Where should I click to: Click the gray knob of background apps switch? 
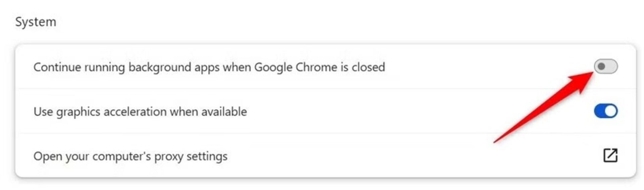(x=601, y=66)
